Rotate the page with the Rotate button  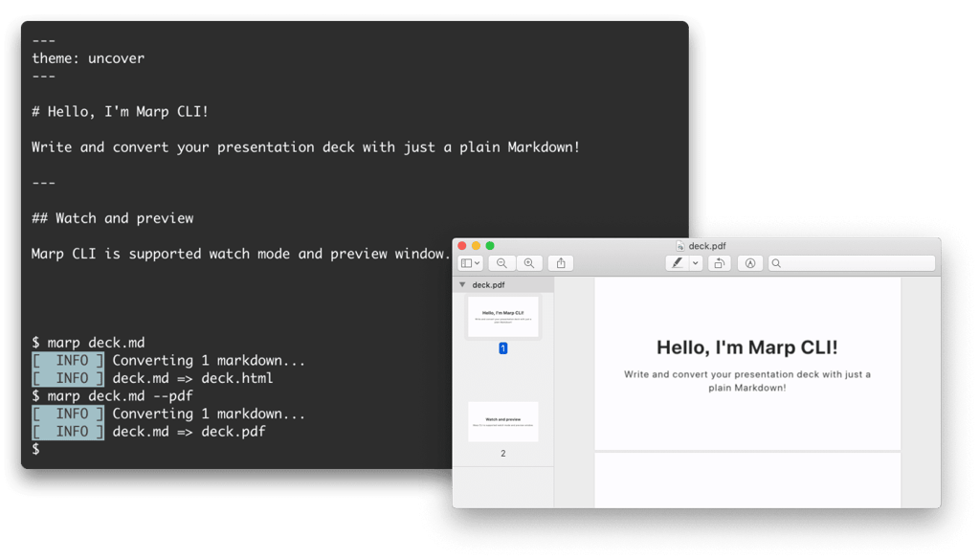[720, 263]
